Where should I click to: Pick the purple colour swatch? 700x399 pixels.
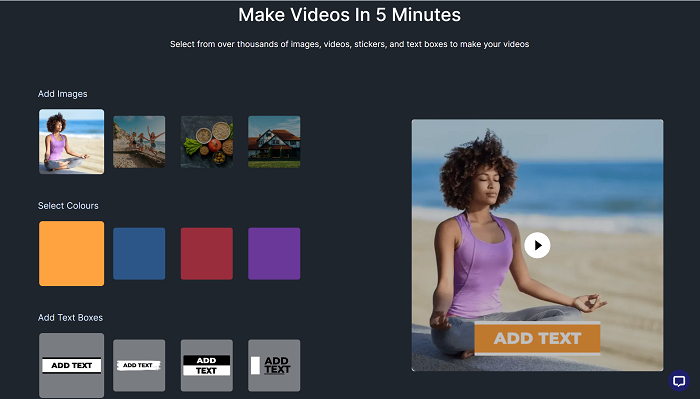(274, 254)
